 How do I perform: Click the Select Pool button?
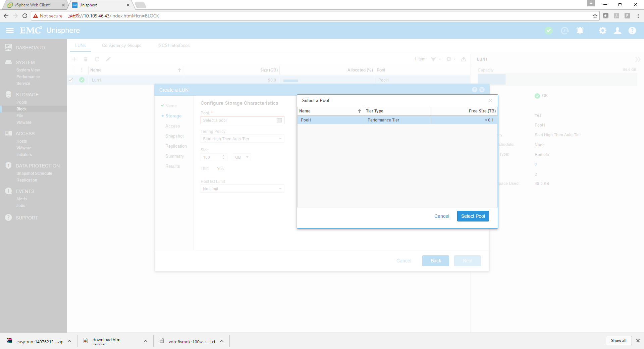tap(473, 216)
